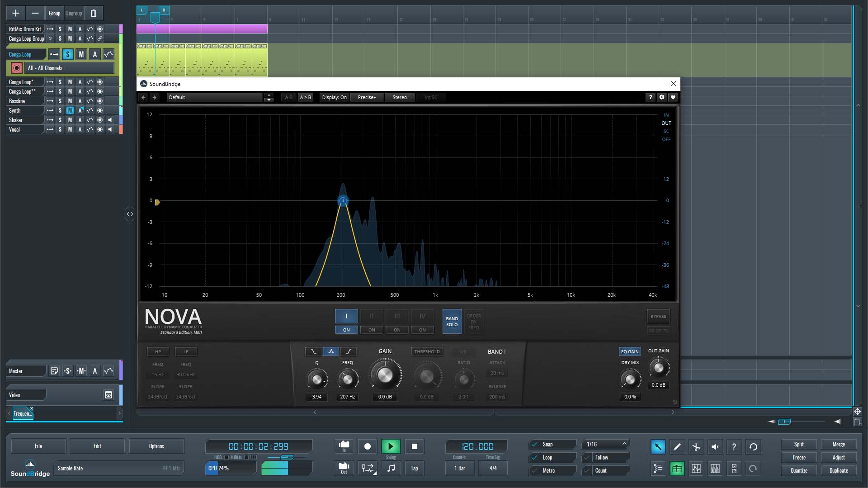868x488 pixels.
Task: Click the NOVA heart icon
Action: (673, 97)
